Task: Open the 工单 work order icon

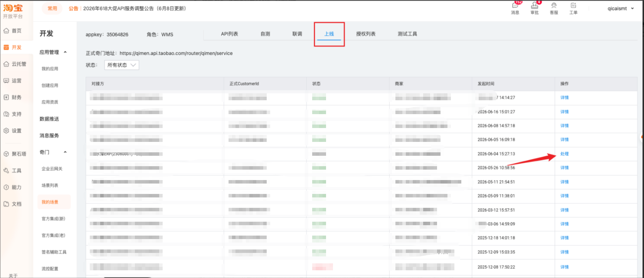Action: 573,8
